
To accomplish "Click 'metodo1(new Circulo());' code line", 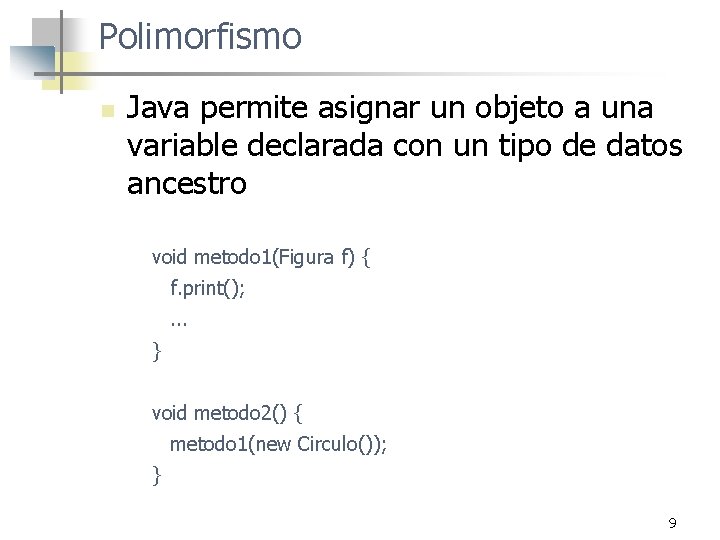I will (278, 443).
